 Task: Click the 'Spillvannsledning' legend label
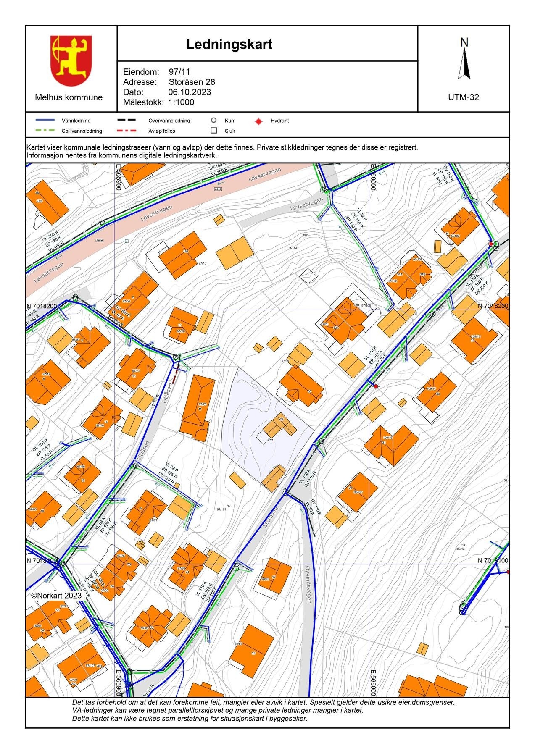(x=82, y=131)
